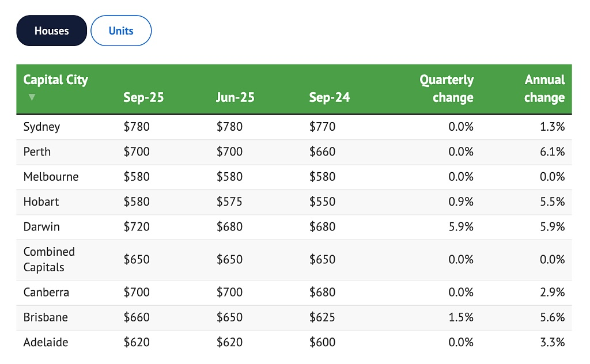Click Sydney's $770 Sep-24 rent value

coord(322,127)
